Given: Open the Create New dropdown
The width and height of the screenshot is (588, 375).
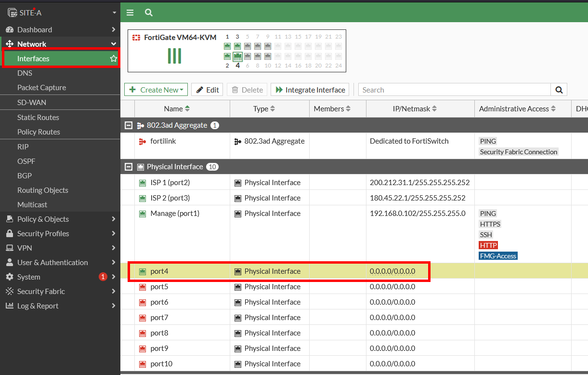Looking at the screenshot, I should 156,90.
